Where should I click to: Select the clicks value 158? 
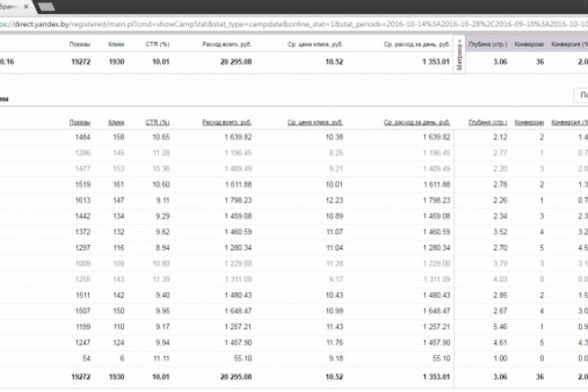(118, 137)
